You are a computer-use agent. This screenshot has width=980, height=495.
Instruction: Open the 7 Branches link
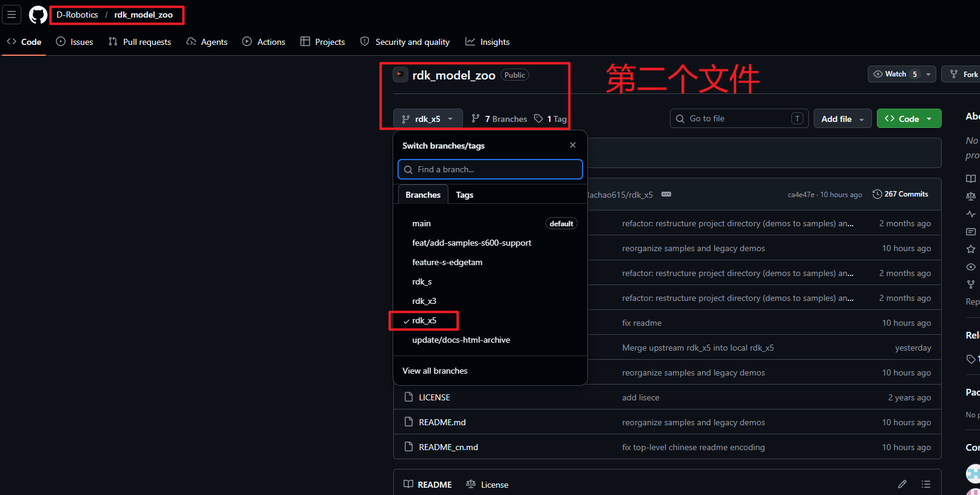499,119
